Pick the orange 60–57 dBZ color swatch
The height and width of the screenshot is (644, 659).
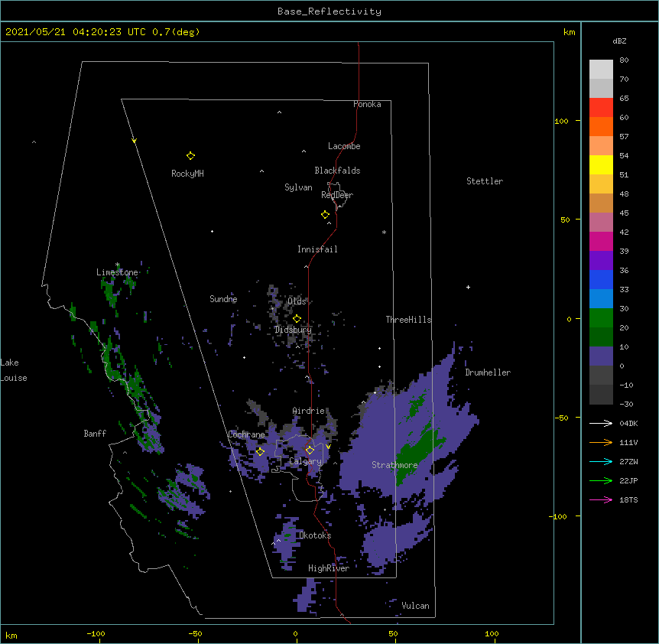click(601, 126)
